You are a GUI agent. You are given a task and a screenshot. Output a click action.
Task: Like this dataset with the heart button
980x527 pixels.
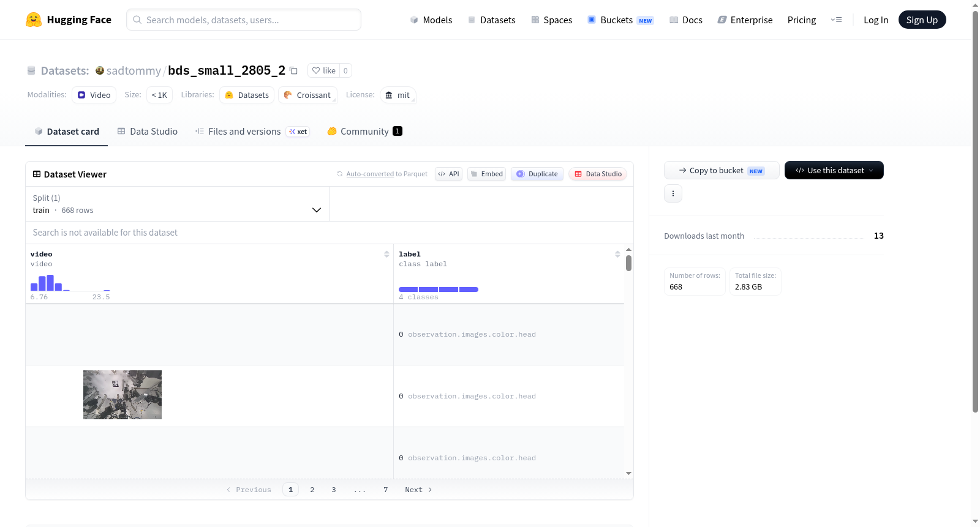[323, 70]
